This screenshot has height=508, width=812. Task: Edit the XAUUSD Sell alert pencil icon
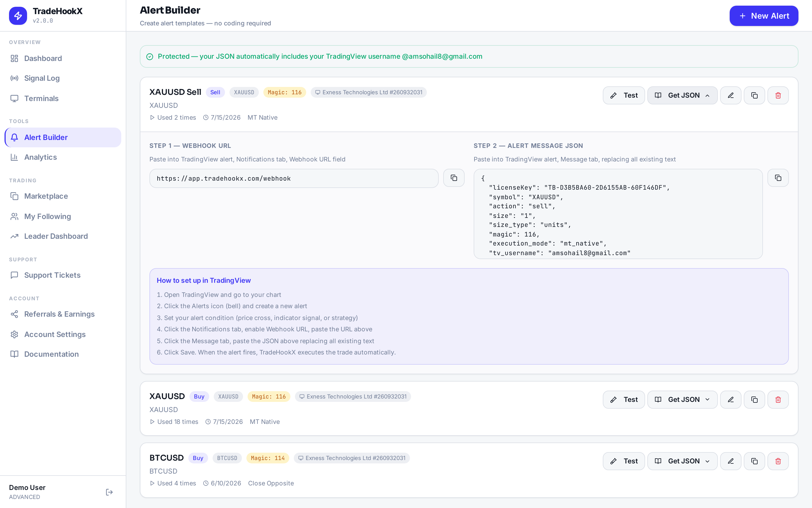click(x=731, y=95)
